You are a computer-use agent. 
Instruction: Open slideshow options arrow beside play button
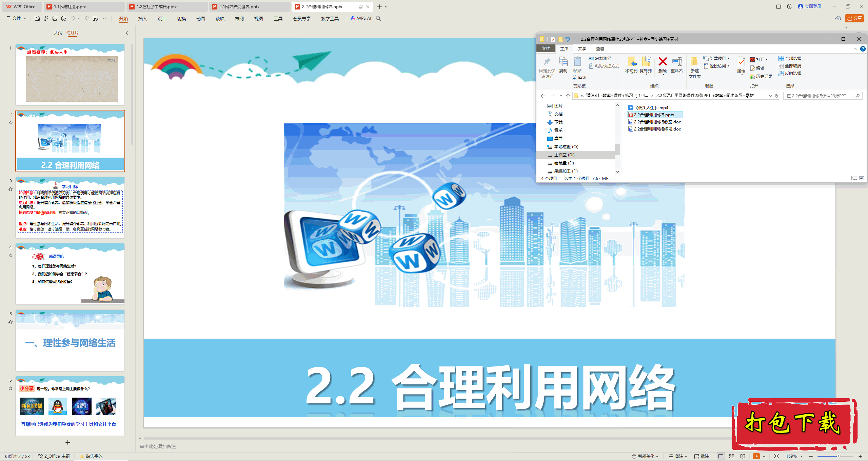[764, 456]
